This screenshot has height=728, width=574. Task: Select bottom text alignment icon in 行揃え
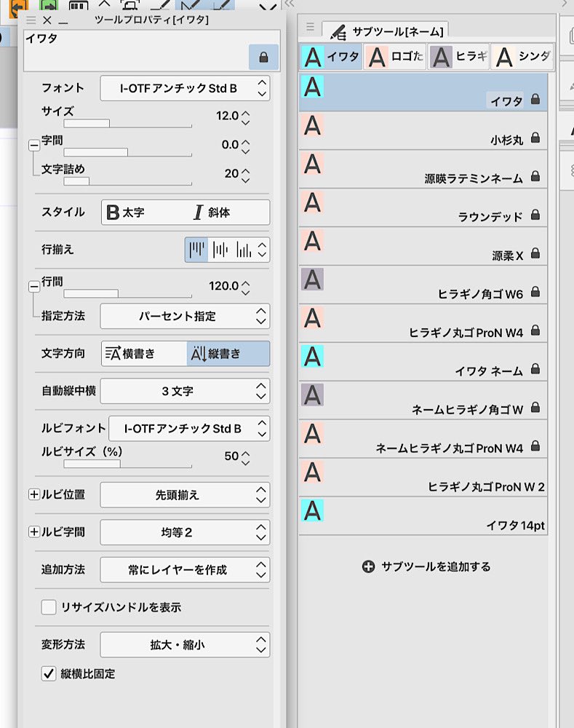click(244, 250)
